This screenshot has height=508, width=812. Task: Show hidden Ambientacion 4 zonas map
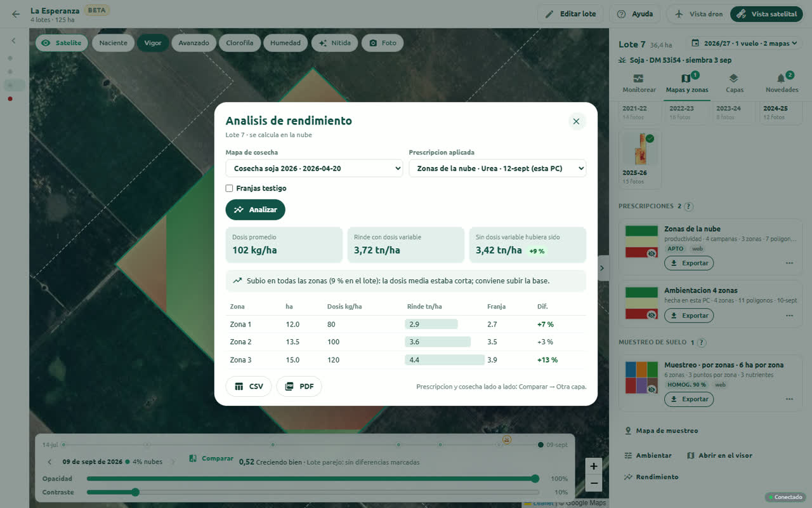tap(652, 314)
